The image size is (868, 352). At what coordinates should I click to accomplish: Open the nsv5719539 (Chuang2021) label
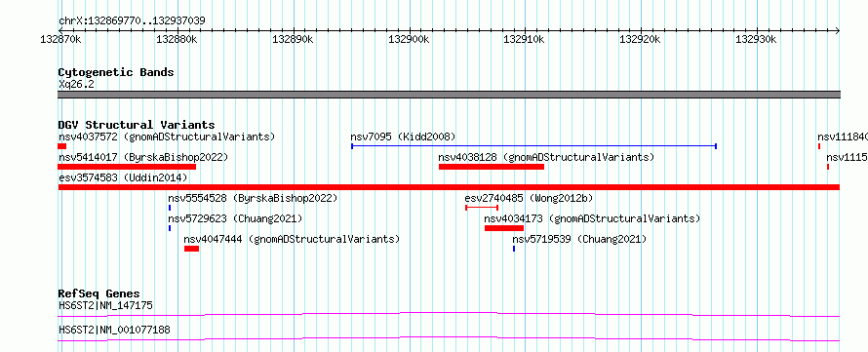click(x=579, y=239)
